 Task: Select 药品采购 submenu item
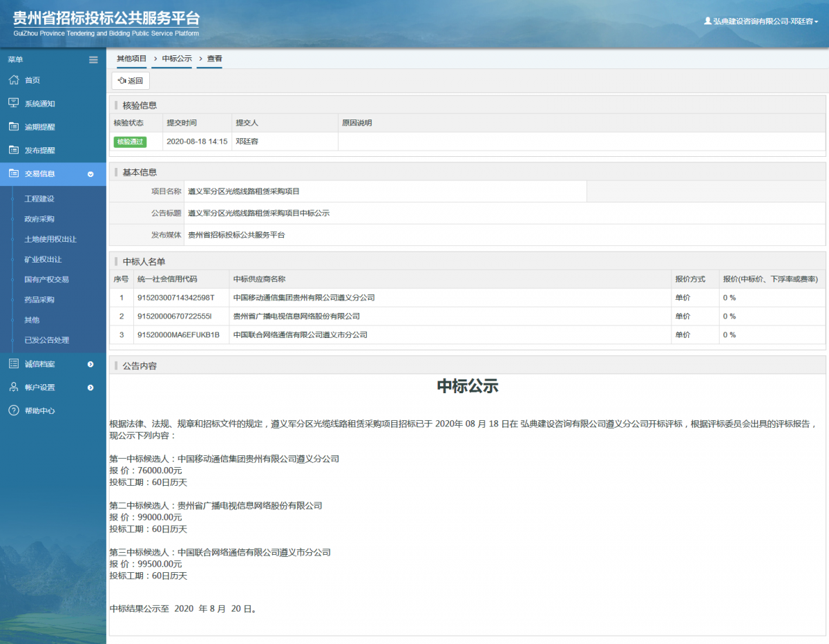[39, 300]
